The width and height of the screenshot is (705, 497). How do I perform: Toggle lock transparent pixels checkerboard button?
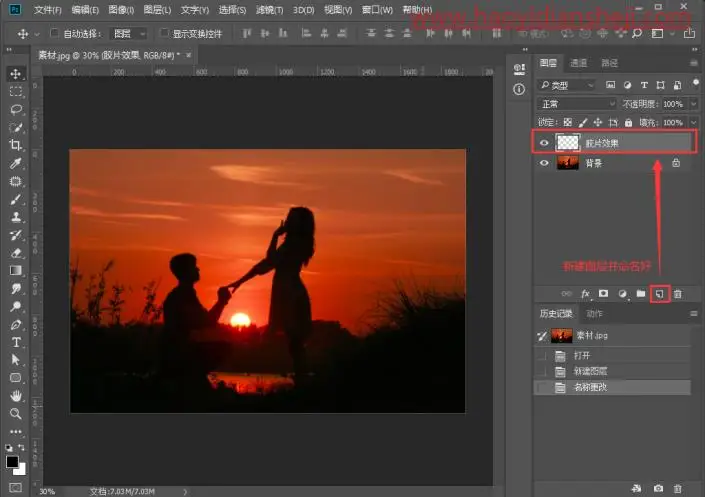(568, 122)
